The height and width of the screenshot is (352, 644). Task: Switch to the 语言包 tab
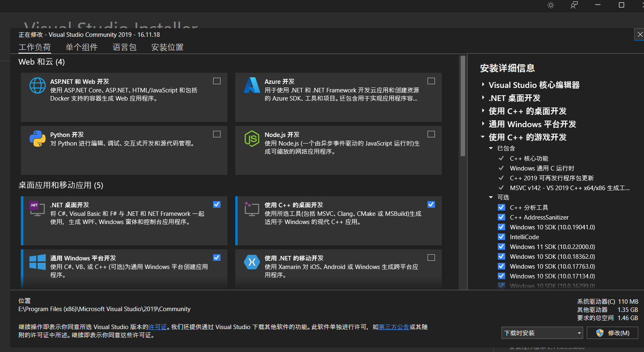125,47
